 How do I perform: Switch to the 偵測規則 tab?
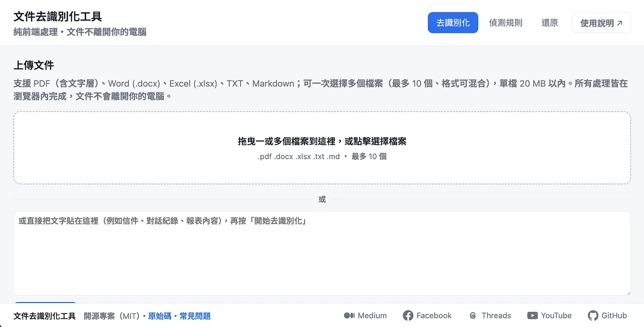click(x=506, y=23)
